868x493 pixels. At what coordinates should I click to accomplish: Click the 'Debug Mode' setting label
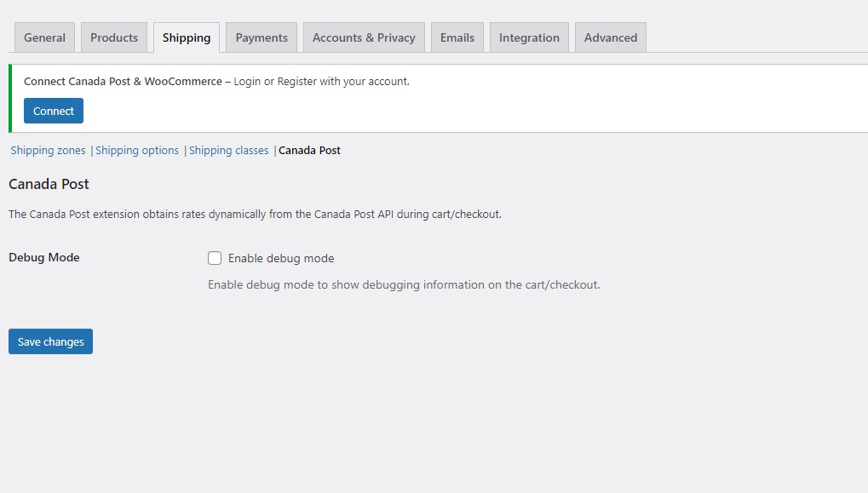point(44,257)
